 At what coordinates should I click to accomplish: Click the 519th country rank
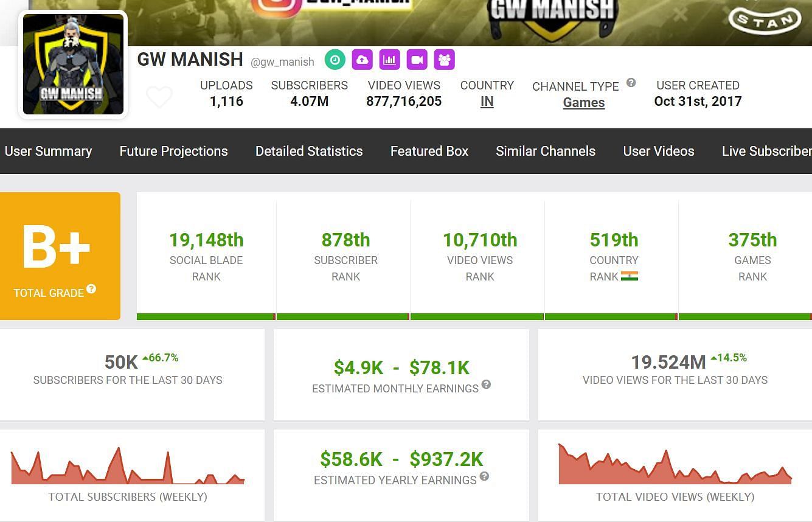614,240
